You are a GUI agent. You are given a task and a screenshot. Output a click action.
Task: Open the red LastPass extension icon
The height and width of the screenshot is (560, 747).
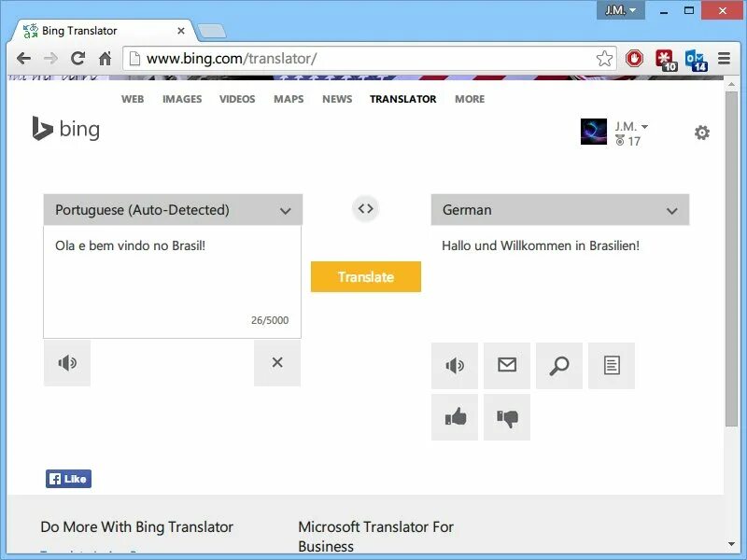(666, 60)
